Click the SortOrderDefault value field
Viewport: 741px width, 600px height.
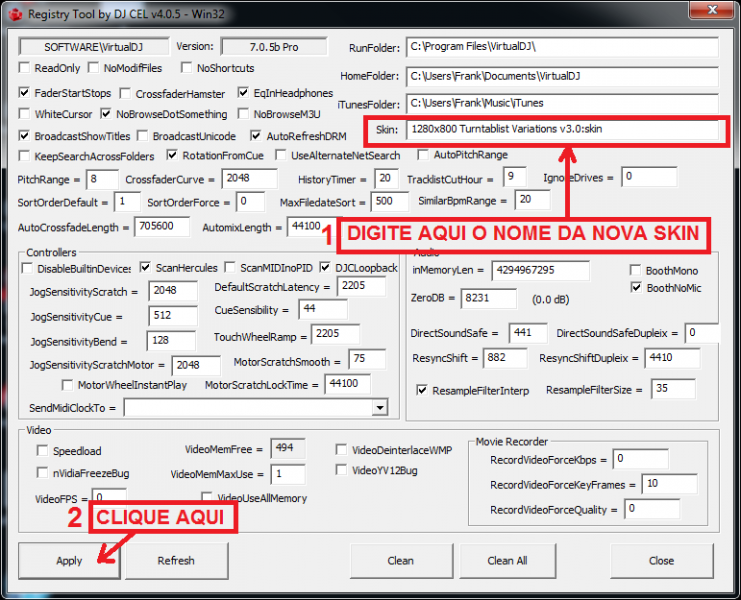click(127, 202)
